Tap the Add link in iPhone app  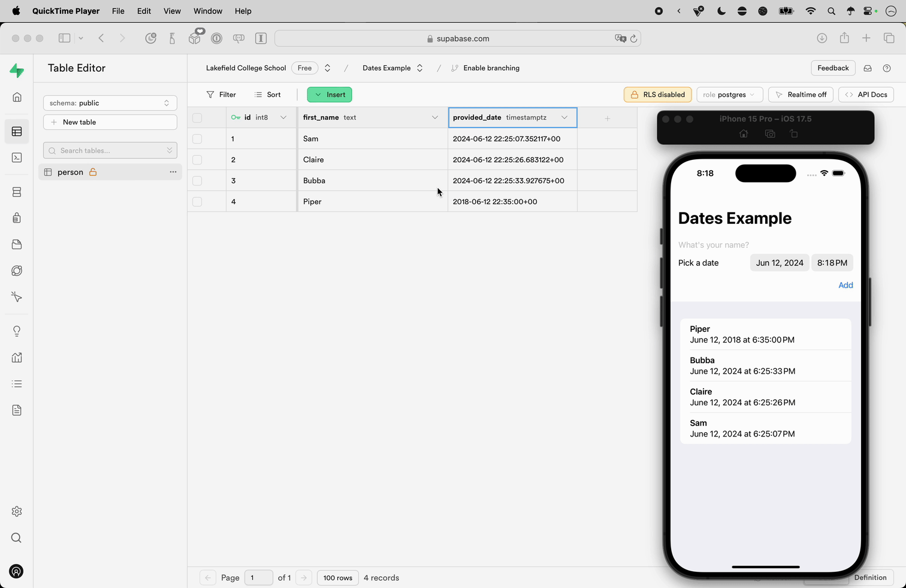click(x=845, y=285)
